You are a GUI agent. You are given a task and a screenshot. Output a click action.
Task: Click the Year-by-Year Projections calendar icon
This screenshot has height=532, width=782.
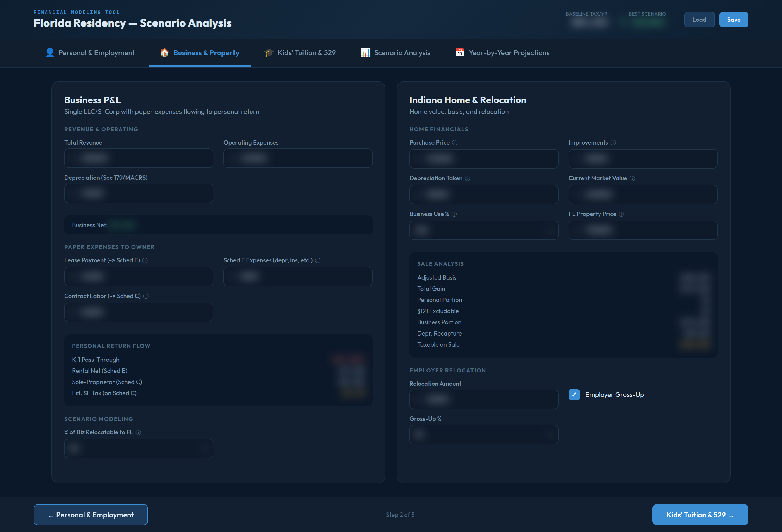click(x=460, y=52)
